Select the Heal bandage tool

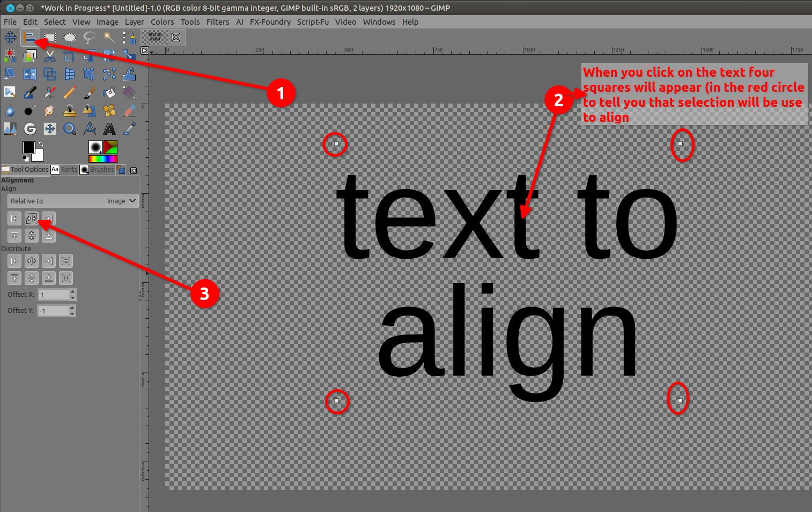pyautogui.click(x=109, y=111)
